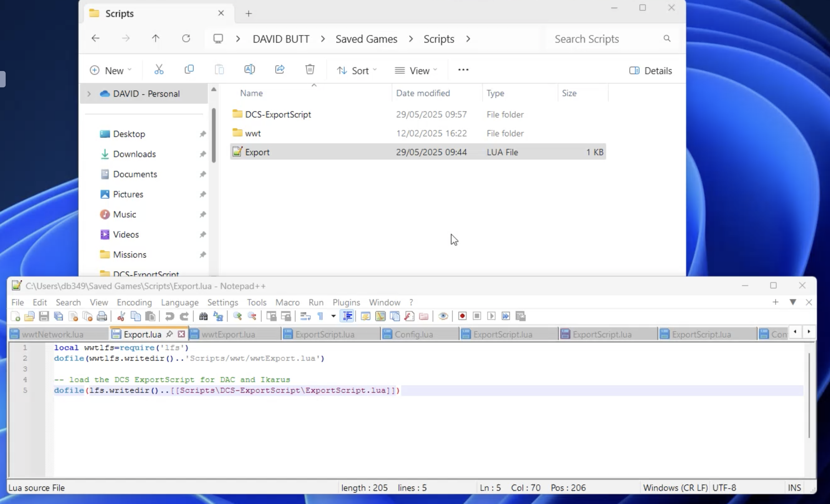Add a new Explorer tab
This screenshot has width=830, height=504.
tap(249, 14)
